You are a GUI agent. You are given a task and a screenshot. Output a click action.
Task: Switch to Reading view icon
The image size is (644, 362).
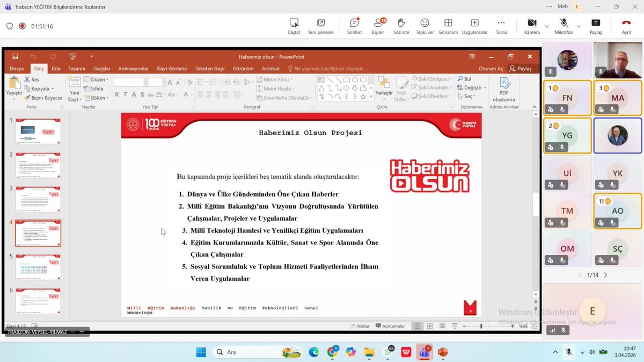(x=442, y=326)
